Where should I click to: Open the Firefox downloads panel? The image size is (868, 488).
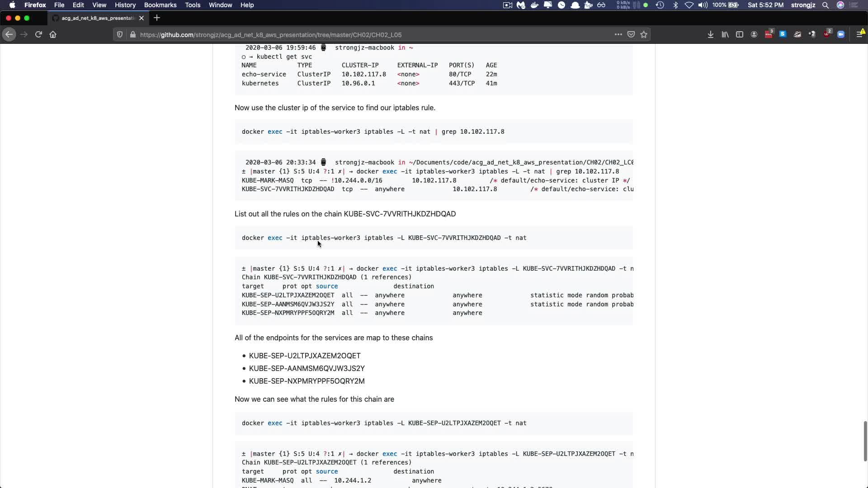[x=711, y=34]
